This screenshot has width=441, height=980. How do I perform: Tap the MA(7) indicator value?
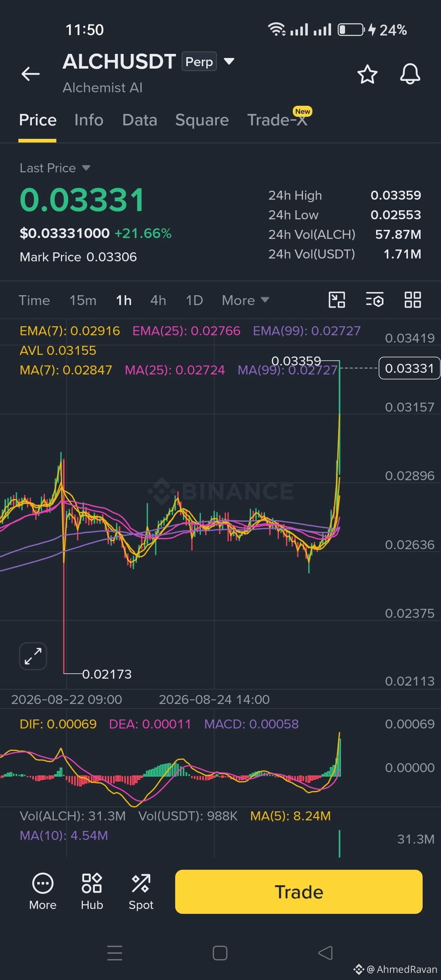(66, 370)
